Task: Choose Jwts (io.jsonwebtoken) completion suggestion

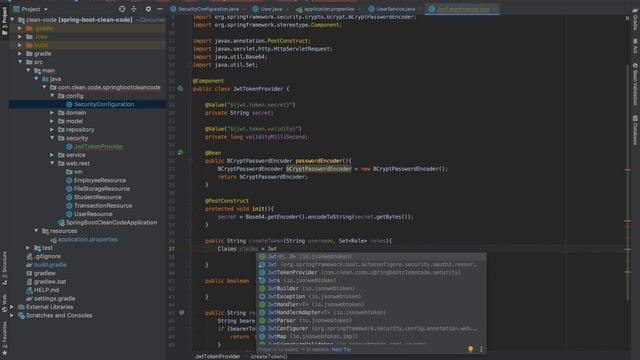Action: coord(371,280)
